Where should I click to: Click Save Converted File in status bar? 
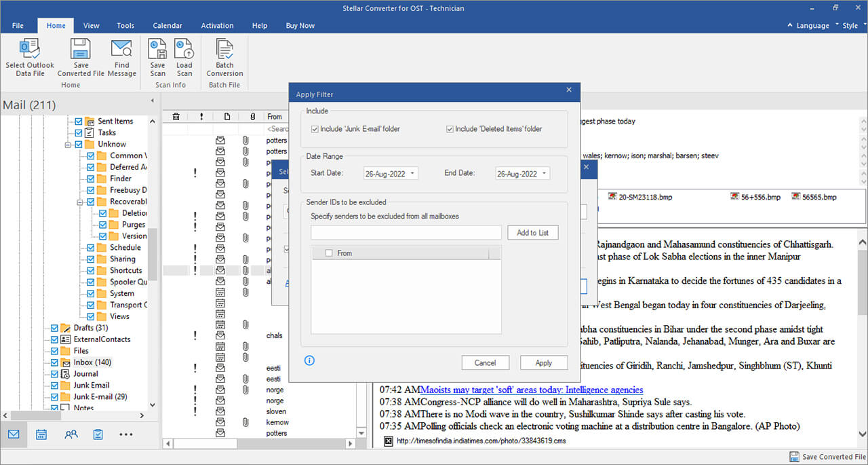click(827, 457)
